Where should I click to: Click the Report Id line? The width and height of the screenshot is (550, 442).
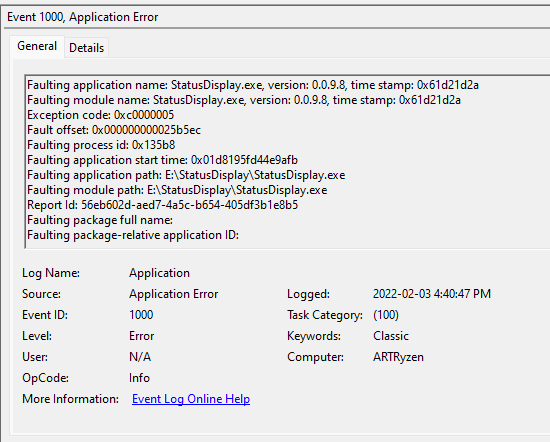click(x=162, y=205)
